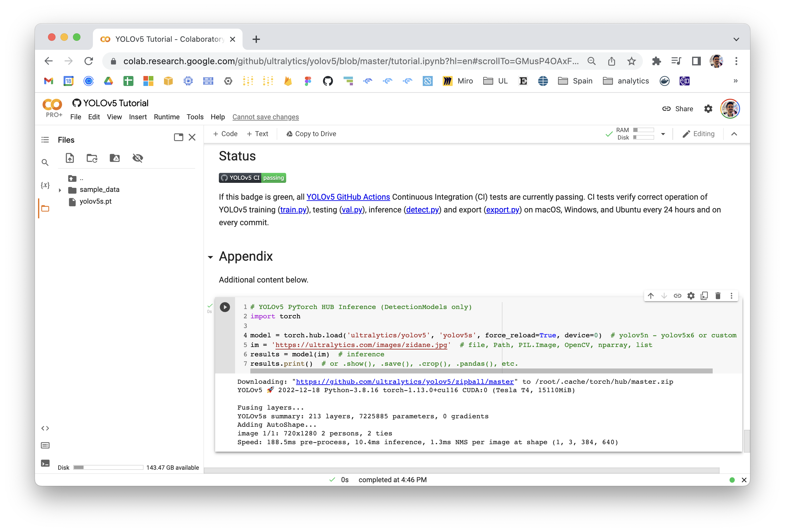785x532 pixels.
Task: Select the variable inspector {x} panel
Action: point(45,185)
